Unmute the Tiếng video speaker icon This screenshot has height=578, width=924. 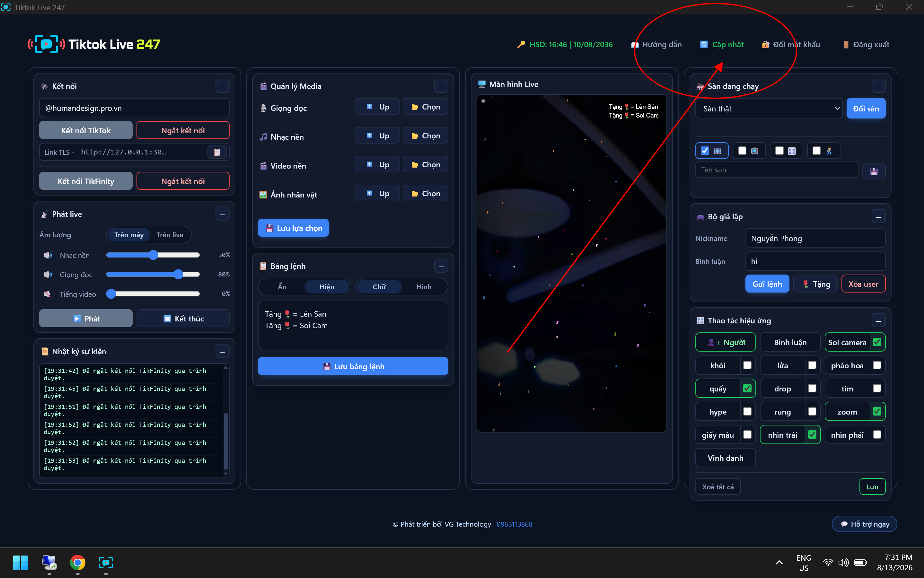(x=48, y=294)
